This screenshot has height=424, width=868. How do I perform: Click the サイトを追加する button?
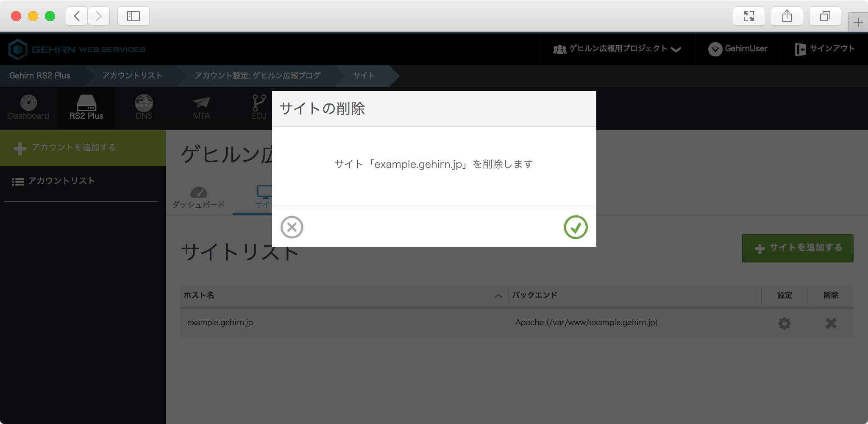click(798, 248)
